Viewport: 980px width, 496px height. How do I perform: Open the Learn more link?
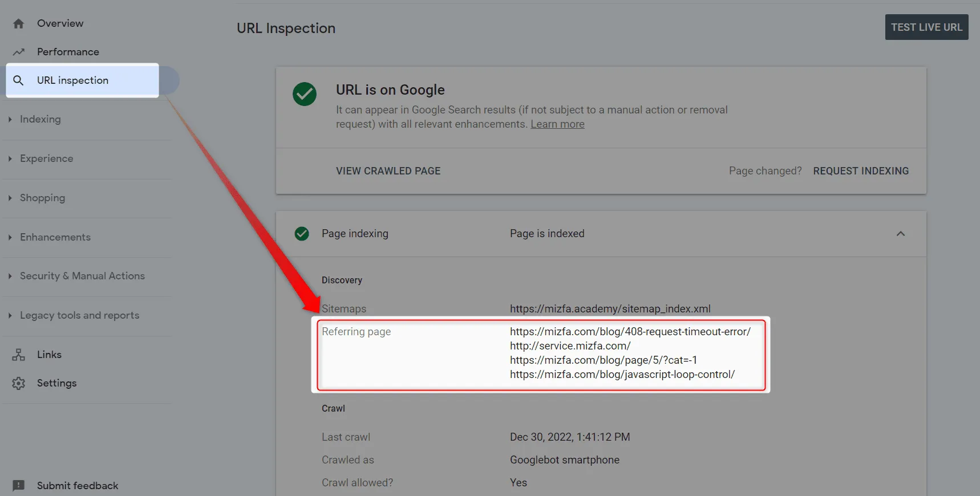coord(557,124)
